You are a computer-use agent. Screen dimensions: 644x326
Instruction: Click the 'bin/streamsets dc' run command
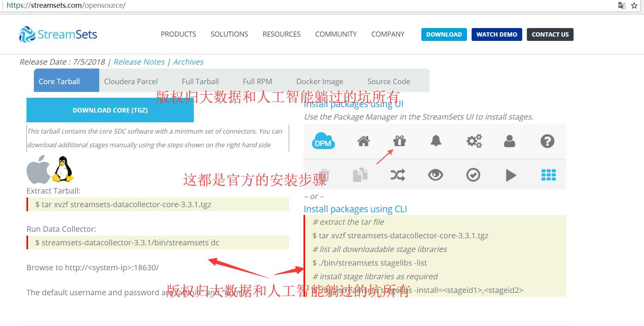[x=127, y=243]
